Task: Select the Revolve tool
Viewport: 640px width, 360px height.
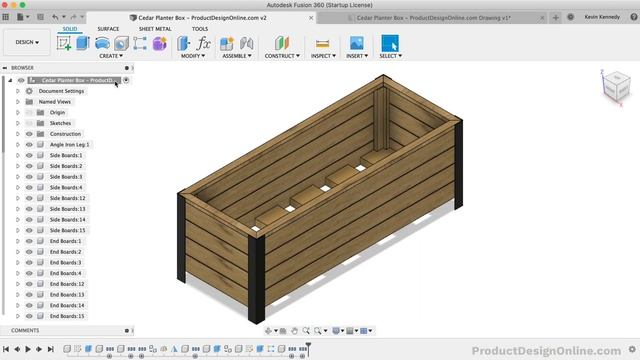Action: coord(102,43)
